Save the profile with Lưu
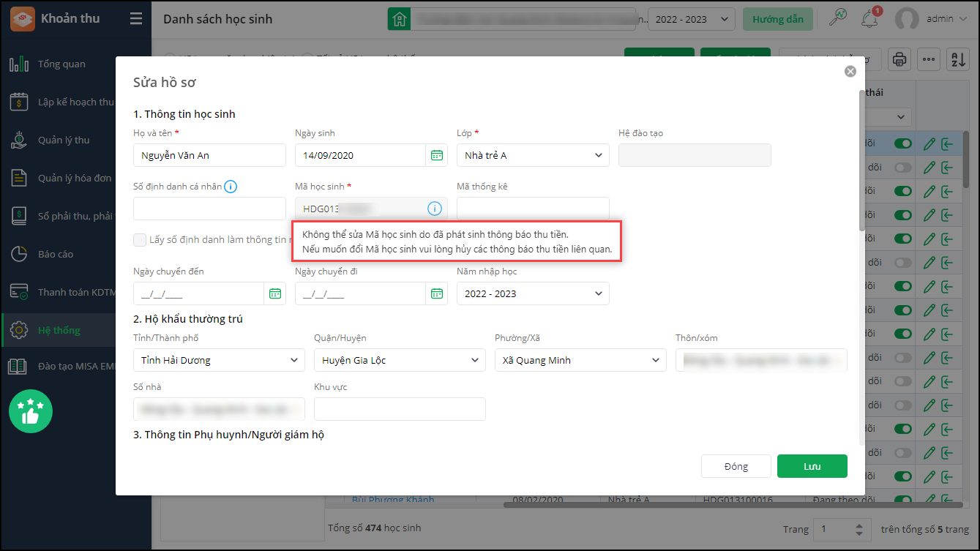The image size is (980, 551). (x=812, y=466)
